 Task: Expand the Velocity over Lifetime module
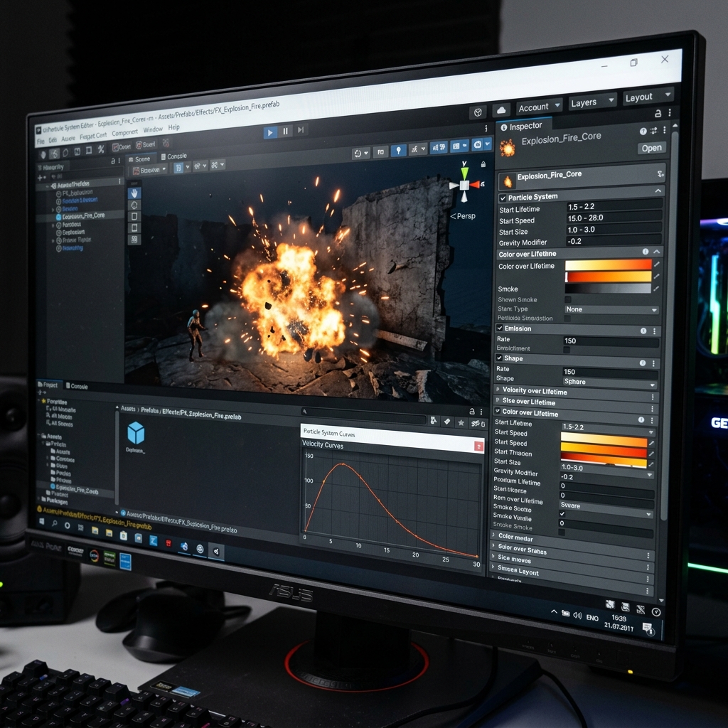[574, 392]
